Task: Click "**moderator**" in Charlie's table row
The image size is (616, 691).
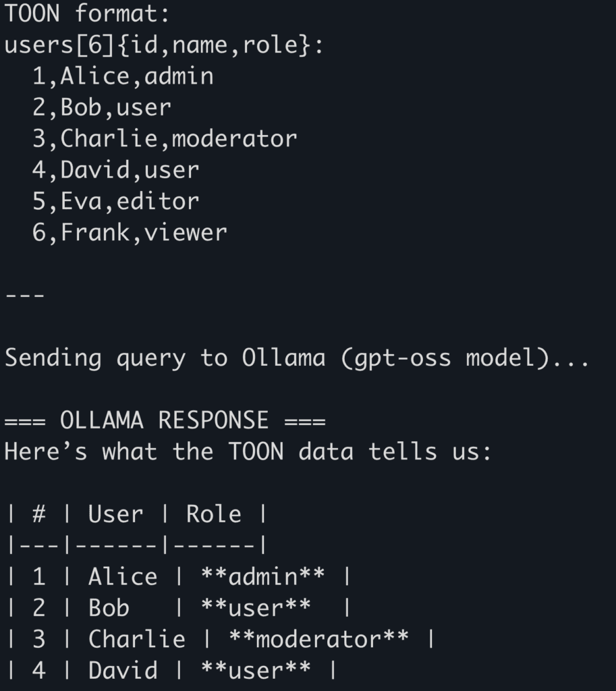Action: tap(318, 639)
